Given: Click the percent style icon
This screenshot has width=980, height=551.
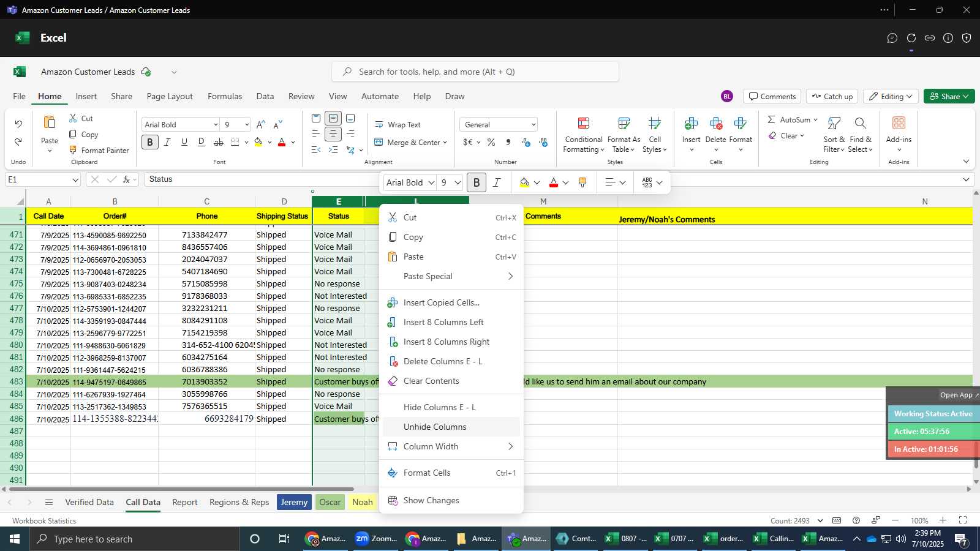Looking at the screenshot, I should 491,142.
